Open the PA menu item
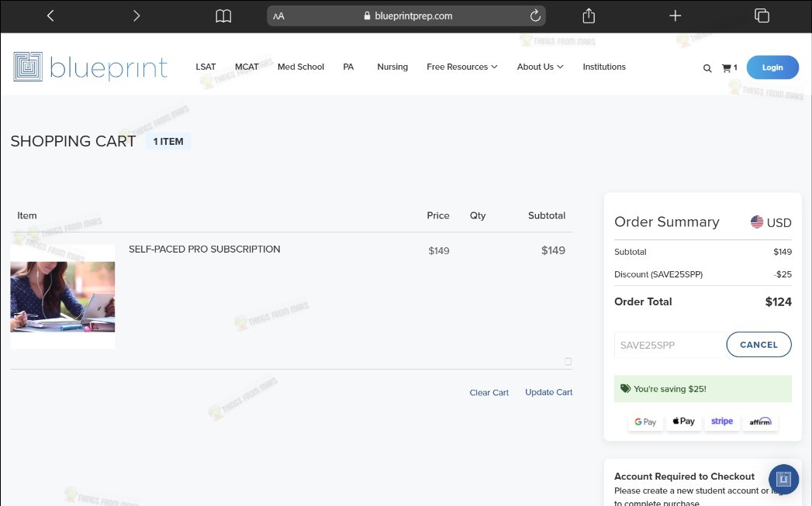Viewport: 812px width, 506px height. [348, 67]
